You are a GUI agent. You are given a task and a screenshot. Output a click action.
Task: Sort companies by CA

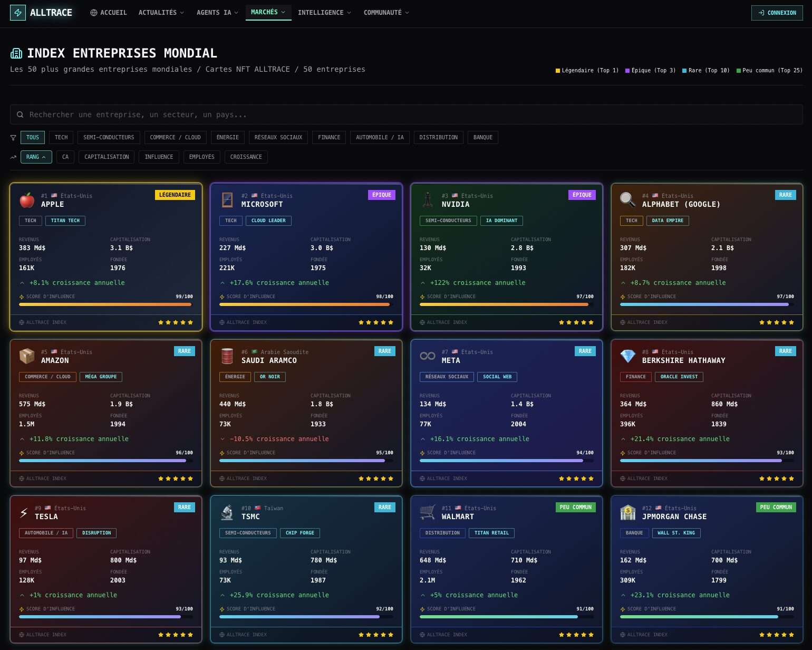click(x=65, y=157)
